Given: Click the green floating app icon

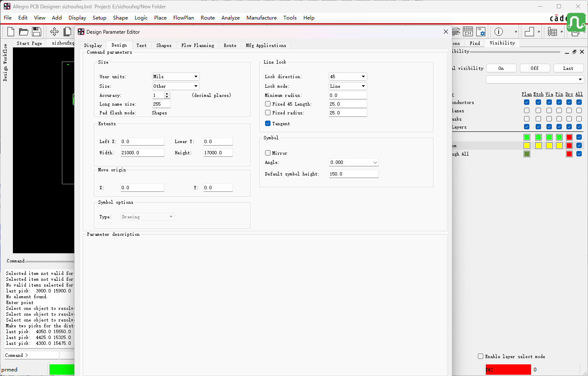Looking at the screenshot, I should (x=576, y=22).
